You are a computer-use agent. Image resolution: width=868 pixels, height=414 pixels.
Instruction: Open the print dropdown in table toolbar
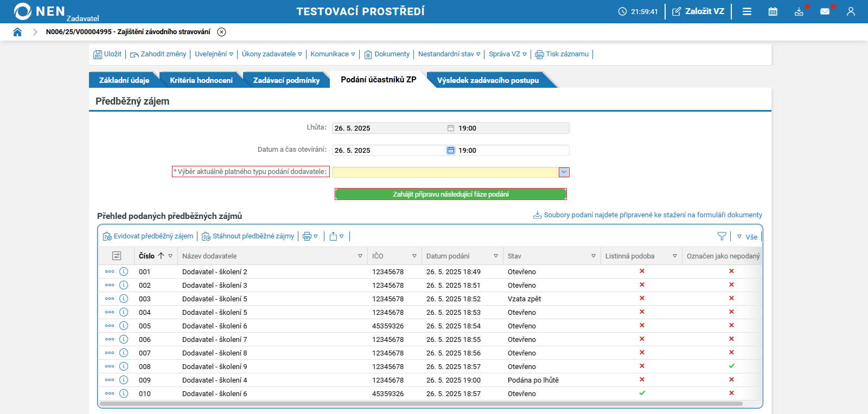pos(310,236)
